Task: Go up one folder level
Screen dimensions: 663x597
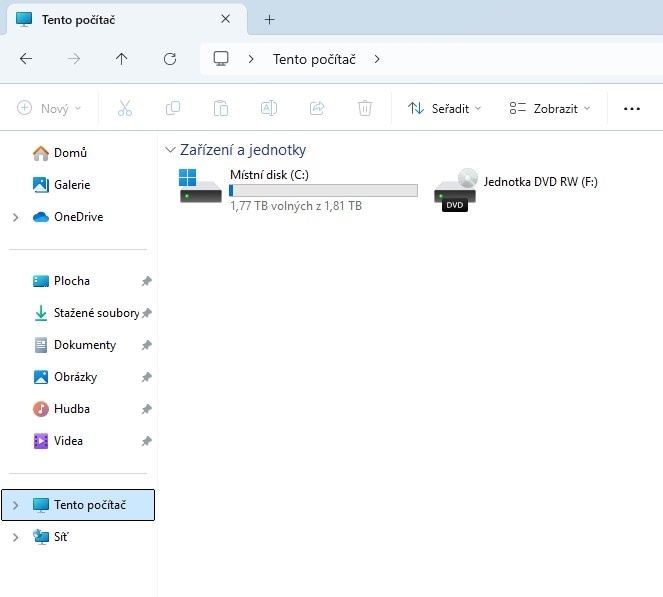Action: pos(122,59)
